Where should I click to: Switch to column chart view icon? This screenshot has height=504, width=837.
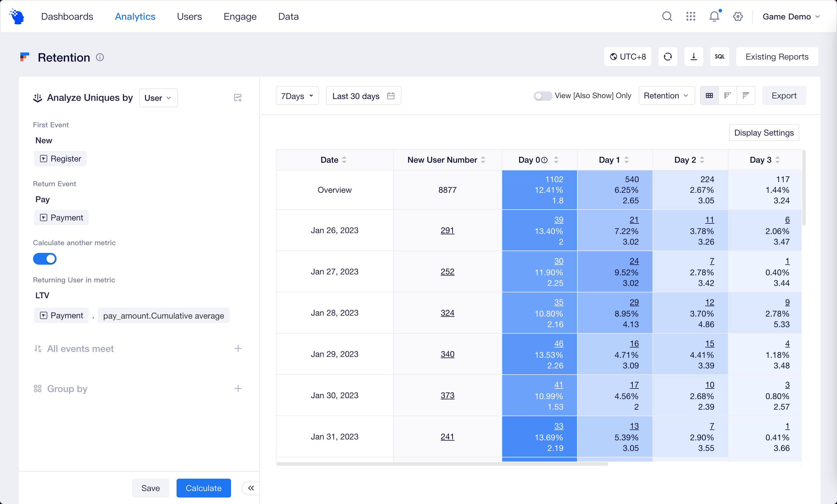coord(727,95)
